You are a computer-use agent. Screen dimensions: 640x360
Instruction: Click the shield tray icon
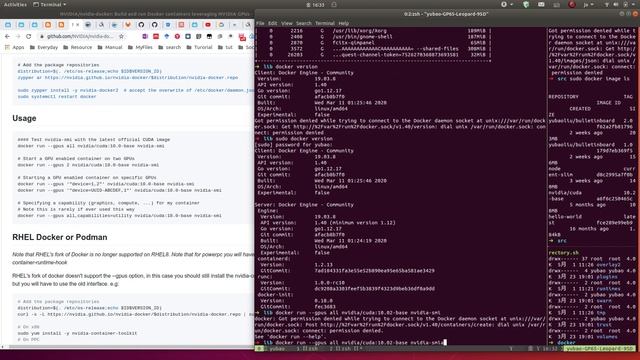click(526, 4)
